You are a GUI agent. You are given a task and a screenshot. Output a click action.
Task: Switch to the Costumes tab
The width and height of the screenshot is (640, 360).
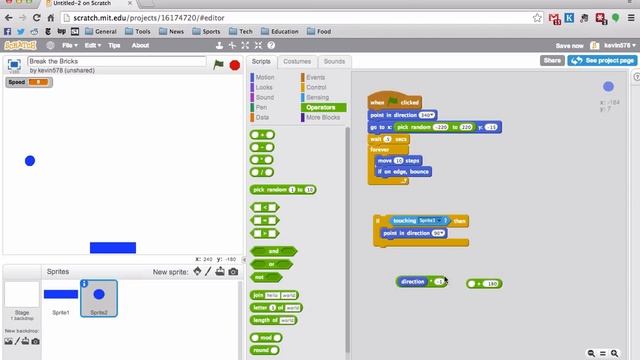[x=297, y=61]
